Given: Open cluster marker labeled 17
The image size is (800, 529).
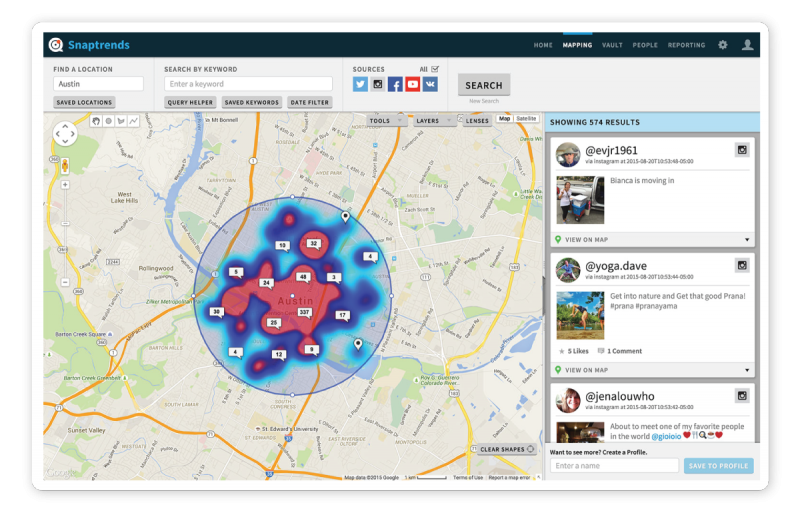Looking at the screenshot, I should [342, 316].
